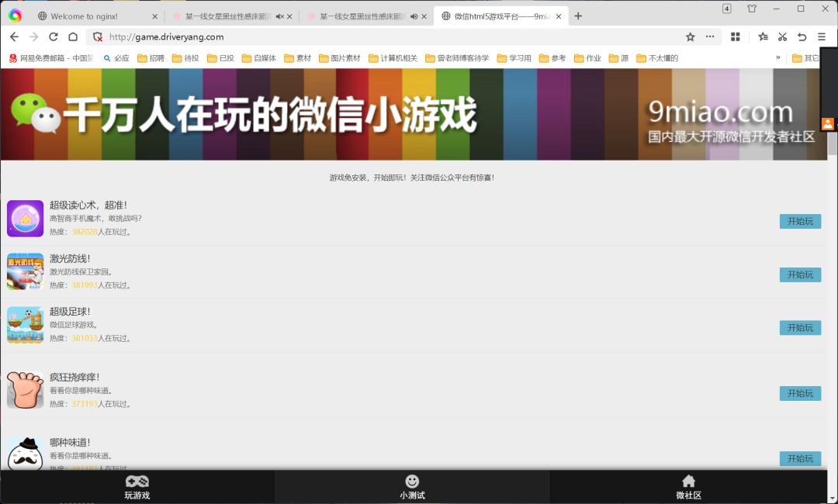Open the 学习用 bookmarks folder menu

(514, 57)
